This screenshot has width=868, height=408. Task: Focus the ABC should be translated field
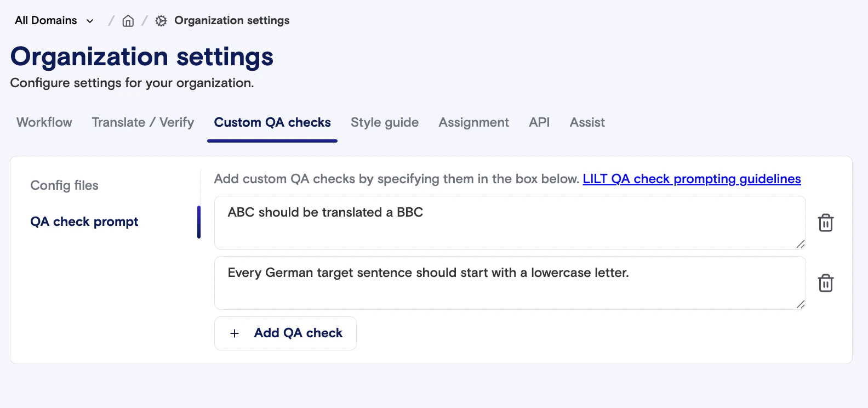click(x=510, y=223)
